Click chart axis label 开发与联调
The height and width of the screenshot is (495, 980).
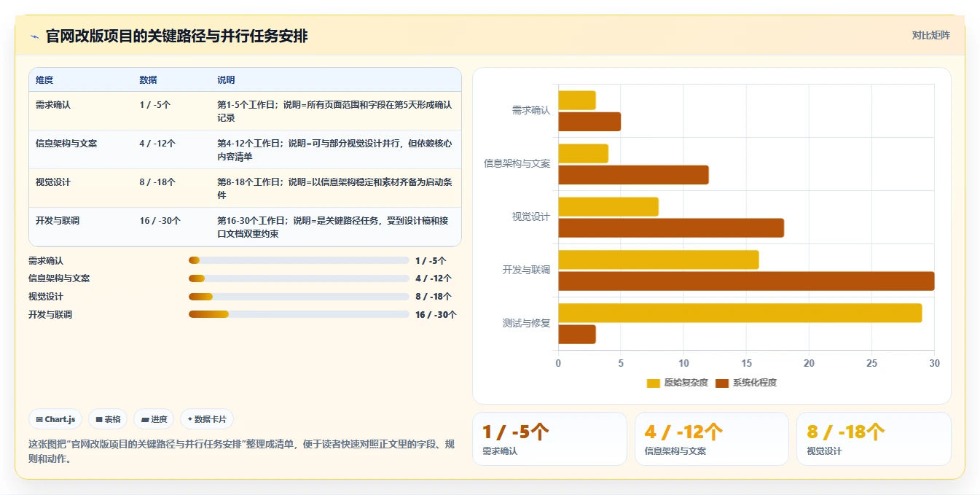526,270
